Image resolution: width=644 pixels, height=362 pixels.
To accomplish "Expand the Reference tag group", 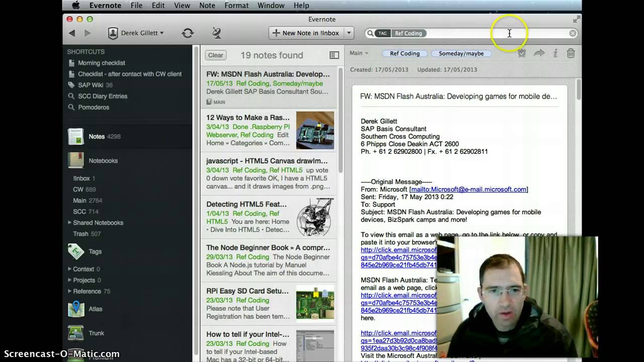I will pyautogui.click(x=70, y=291).
